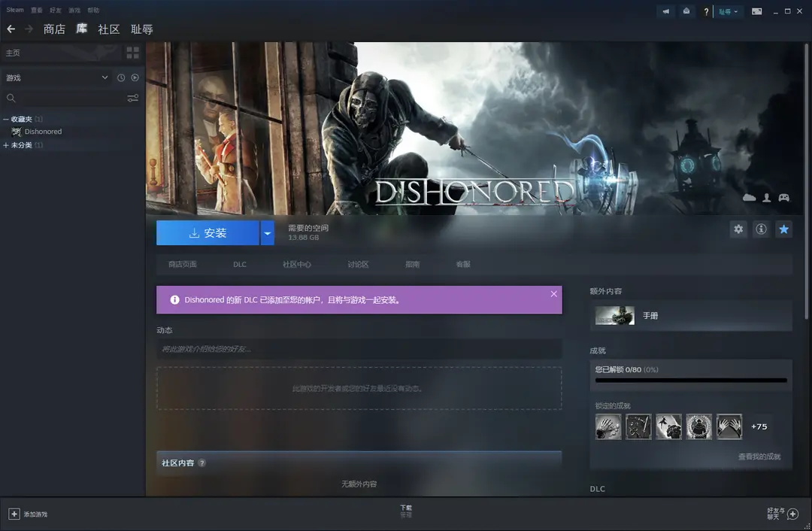
Task: Click the controller support icon on banner
Action: click(784, 197)
